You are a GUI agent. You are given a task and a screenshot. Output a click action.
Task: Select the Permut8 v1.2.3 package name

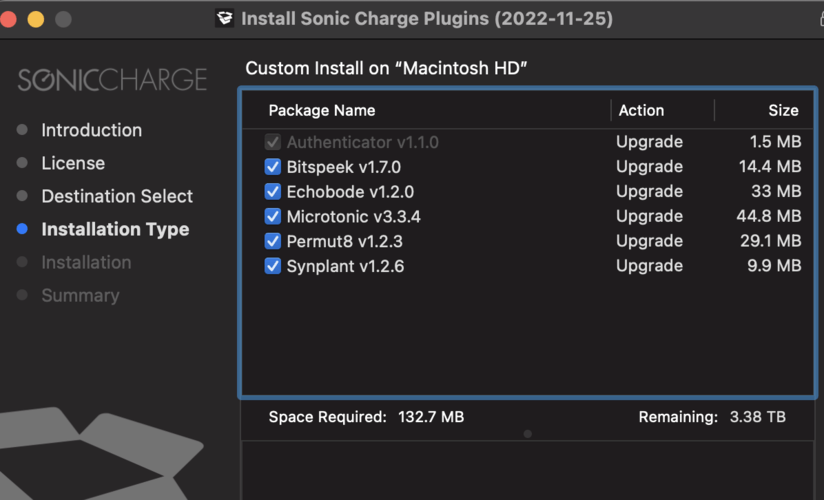coord(345,241)
